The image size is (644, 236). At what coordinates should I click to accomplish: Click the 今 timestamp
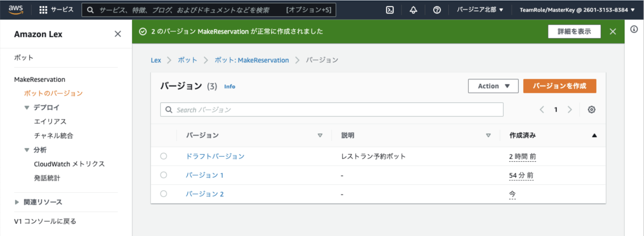tap(512, 193)
